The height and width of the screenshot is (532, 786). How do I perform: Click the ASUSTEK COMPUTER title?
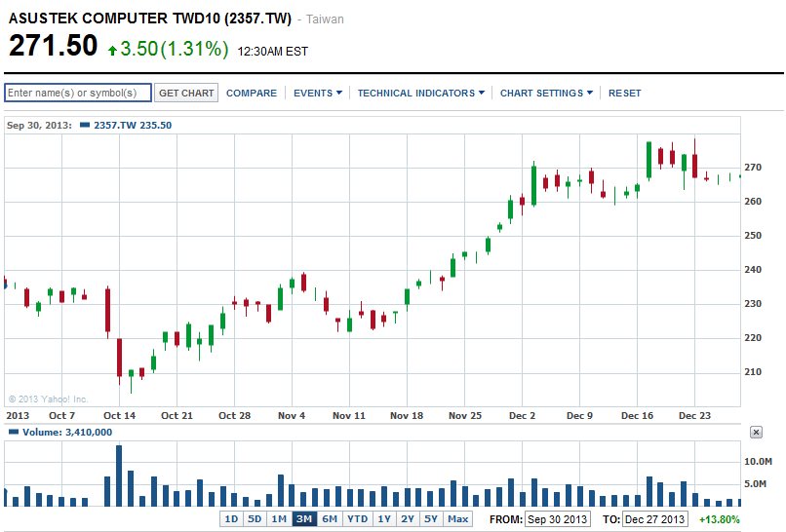150,19
